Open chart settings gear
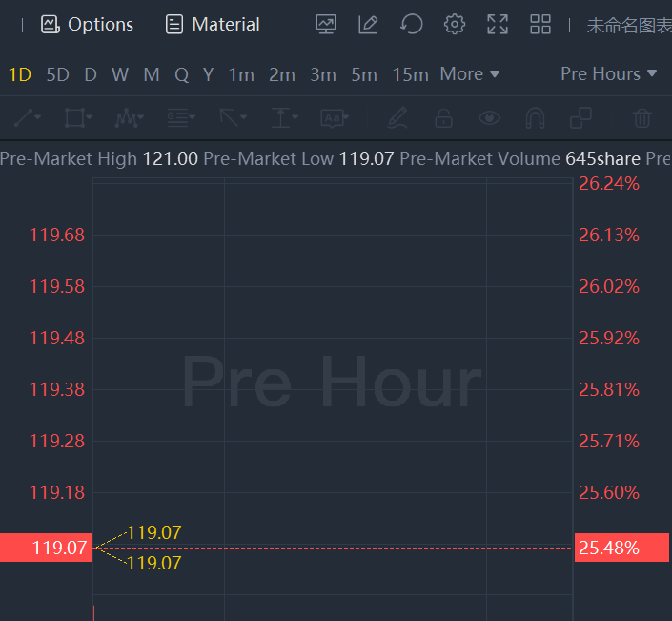Viewport: 672px width, 621px height. (x=455, y=25)
